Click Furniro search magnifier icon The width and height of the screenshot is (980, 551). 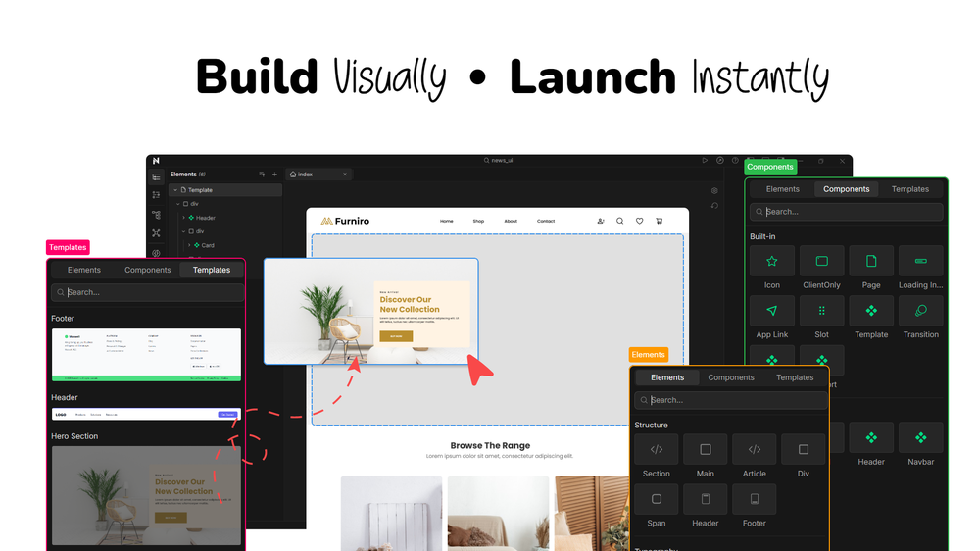(x=620, y=221)
